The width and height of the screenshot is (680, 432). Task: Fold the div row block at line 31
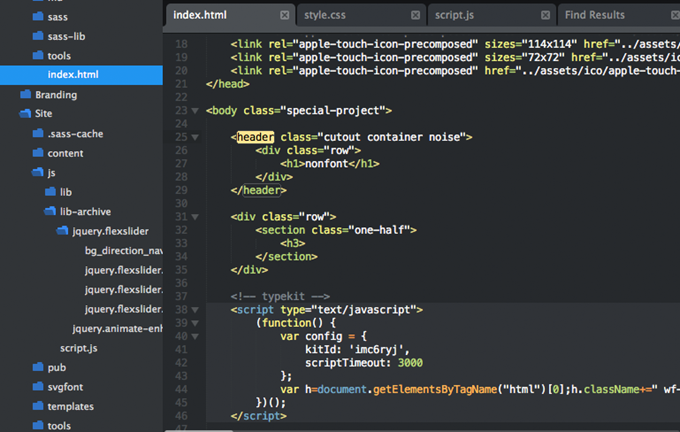pyautogui.click(x=195, y=216)
